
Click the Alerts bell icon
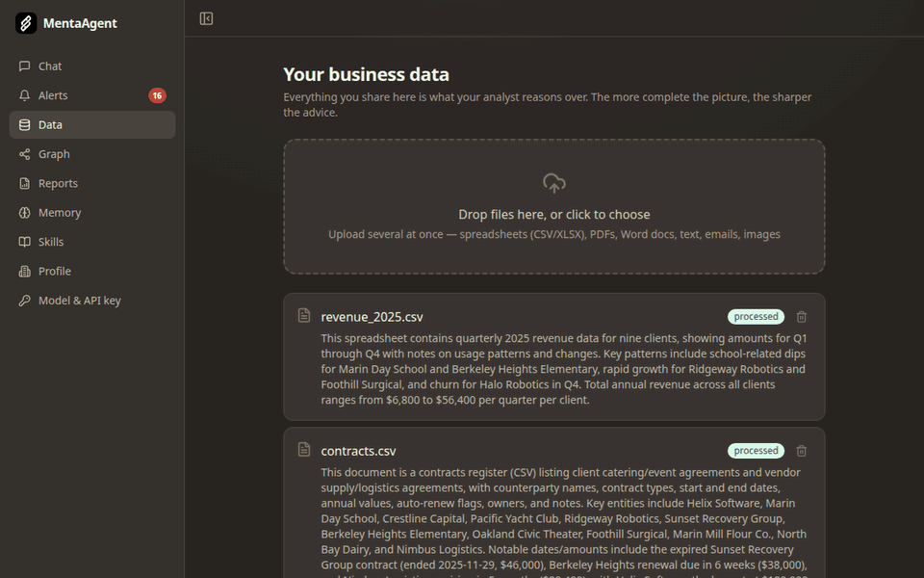click(24, 95)
